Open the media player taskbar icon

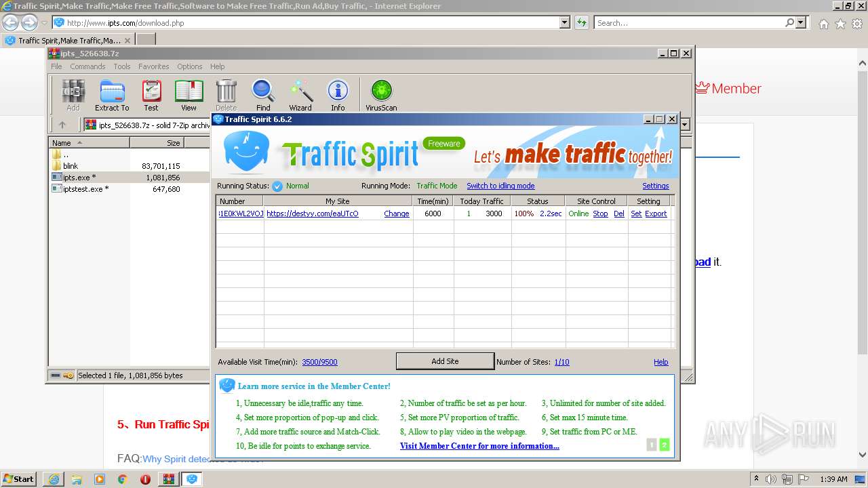(x=99, y=479)
